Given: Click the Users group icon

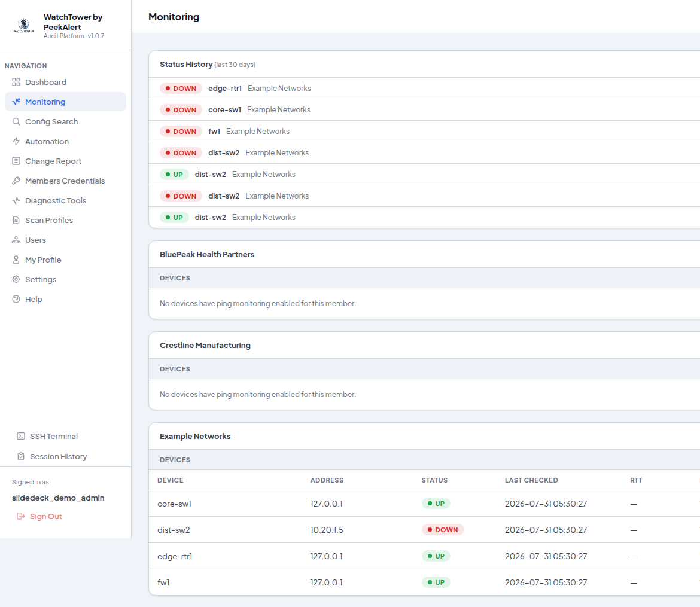Looking at the screenshot, I should click(16, 240).
